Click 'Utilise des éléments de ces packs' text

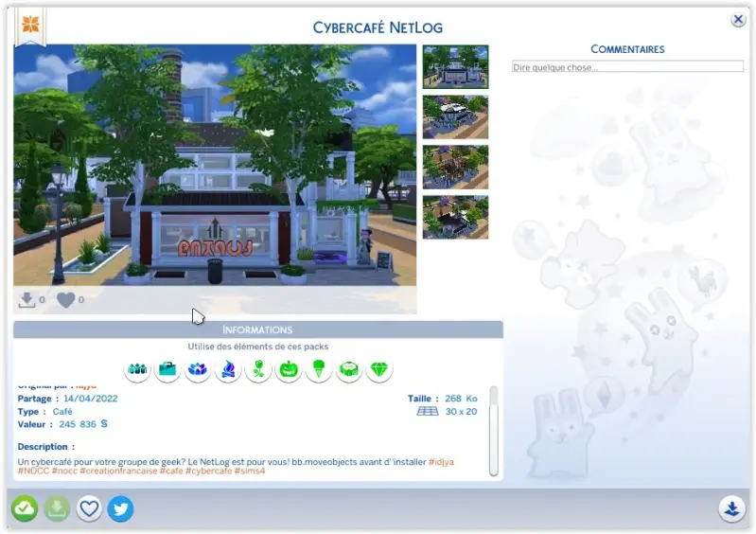coord(258,347)
